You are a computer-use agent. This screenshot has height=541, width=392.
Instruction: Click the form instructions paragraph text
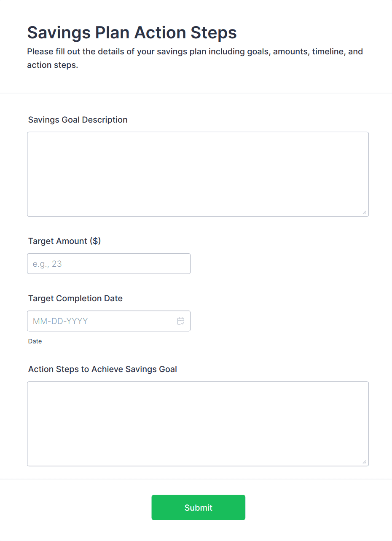click(195, 52)
